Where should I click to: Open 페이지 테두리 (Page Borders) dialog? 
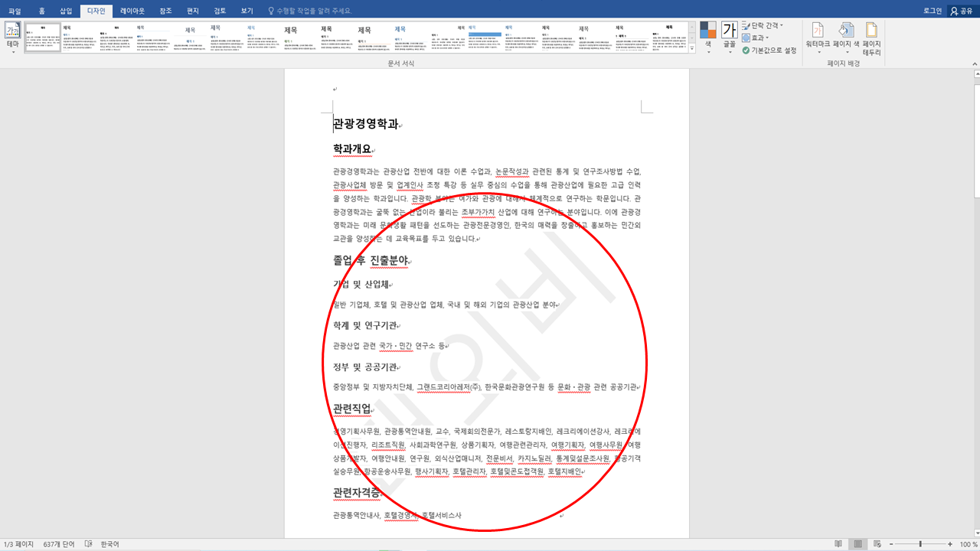pyautogui.click(x=871, y=38)
